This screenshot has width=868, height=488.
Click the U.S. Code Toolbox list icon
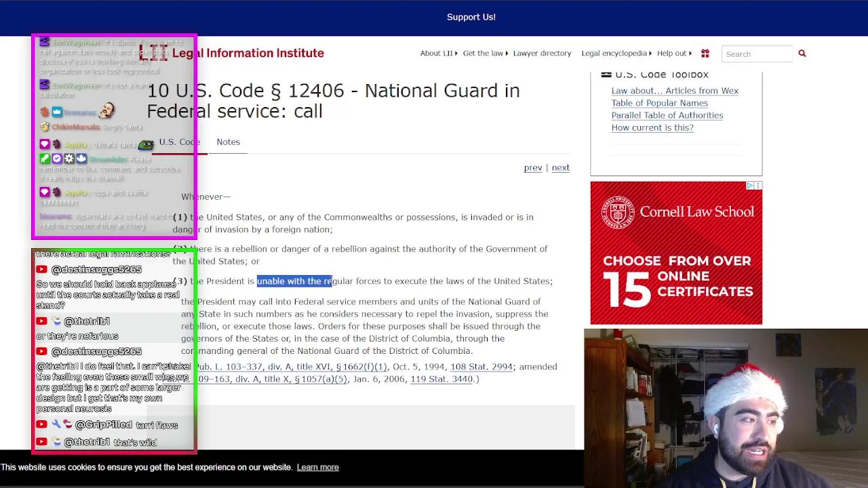click(606, 75)
